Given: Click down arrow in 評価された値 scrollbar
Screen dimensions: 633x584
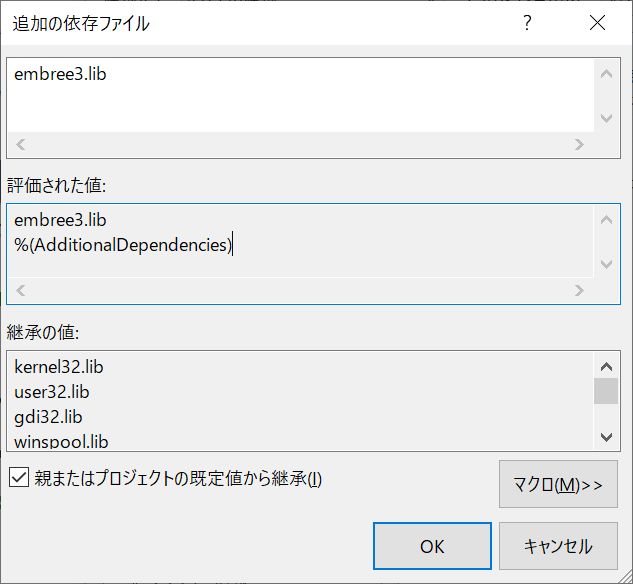Looking at the screenshot, I should pyautogui.click(x=606, y=264).
